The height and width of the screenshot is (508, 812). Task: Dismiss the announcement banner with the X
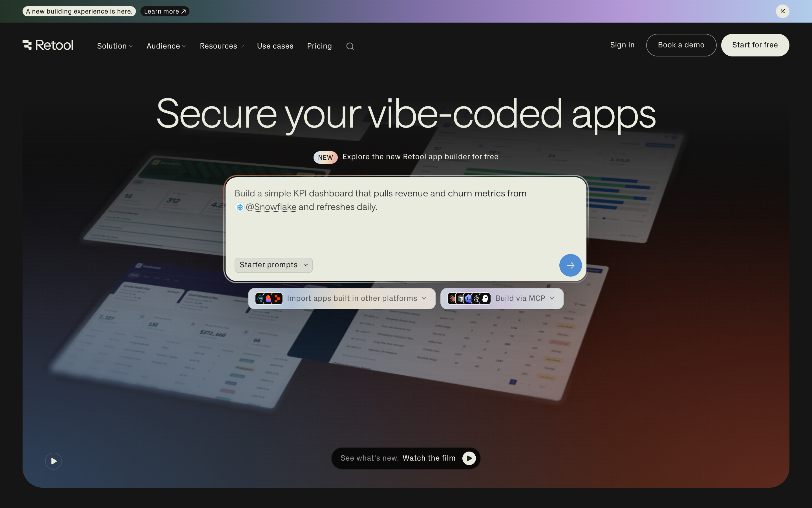(x=782, y=11)
